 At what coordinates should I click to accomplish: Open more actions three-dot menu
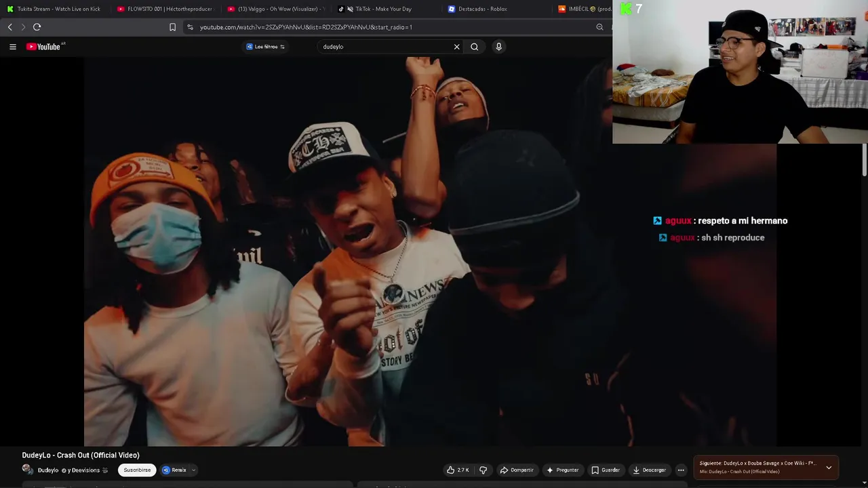point(681,470)
